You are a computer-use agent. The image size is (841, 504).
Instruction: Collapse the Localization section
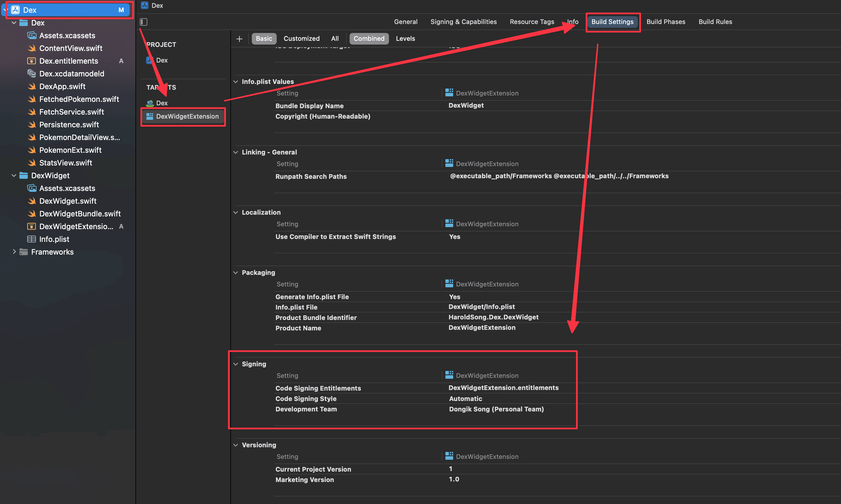[236, 212]
